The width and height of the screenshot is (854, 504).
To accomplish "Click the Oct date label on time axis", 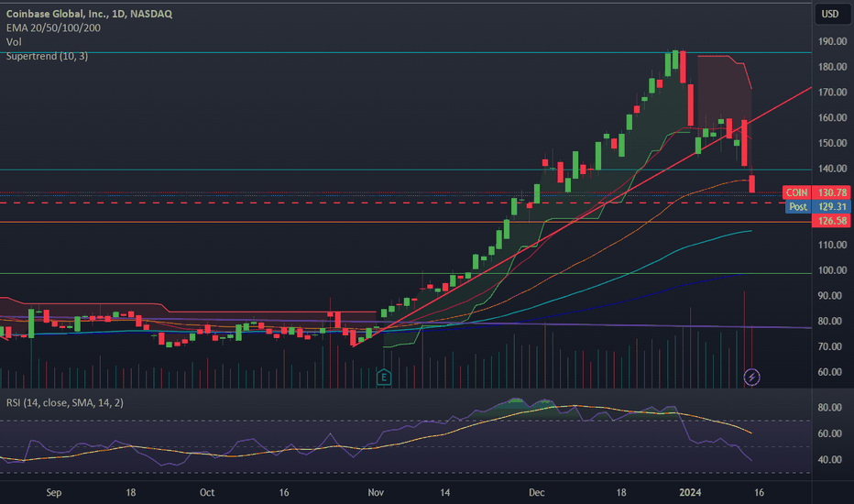I will (207, 493).
